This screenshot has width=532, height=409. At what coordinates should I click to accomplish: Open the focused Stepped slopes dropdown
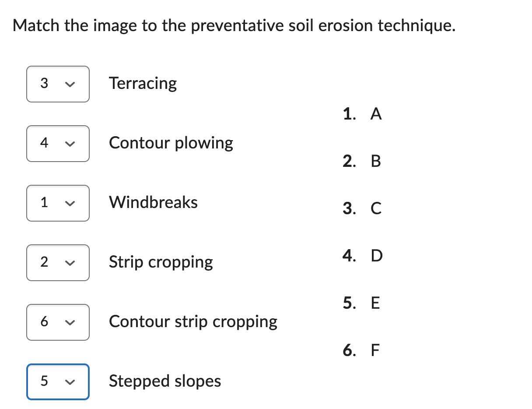click(58, 382)
